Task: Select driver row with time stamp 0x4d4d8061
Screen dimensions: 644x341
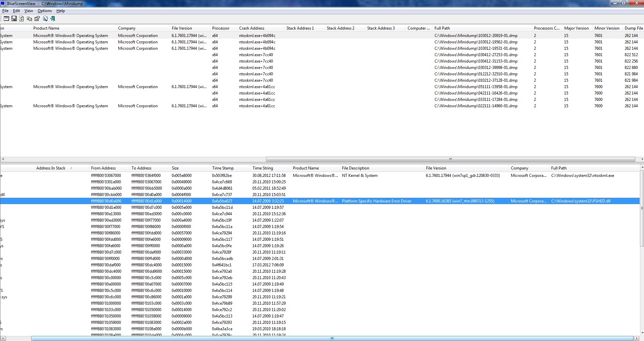Action: coord(319,188)
